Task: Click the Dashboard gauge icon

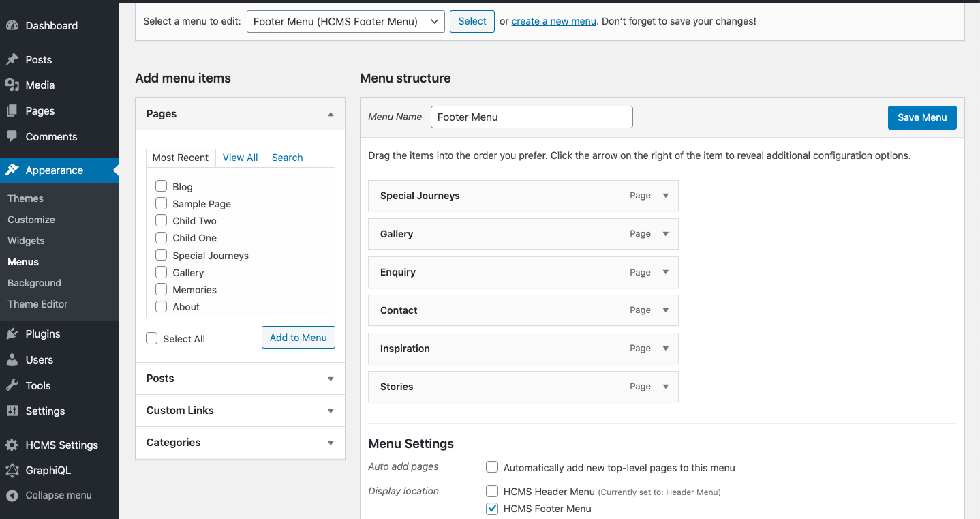Action: (12, 26)
